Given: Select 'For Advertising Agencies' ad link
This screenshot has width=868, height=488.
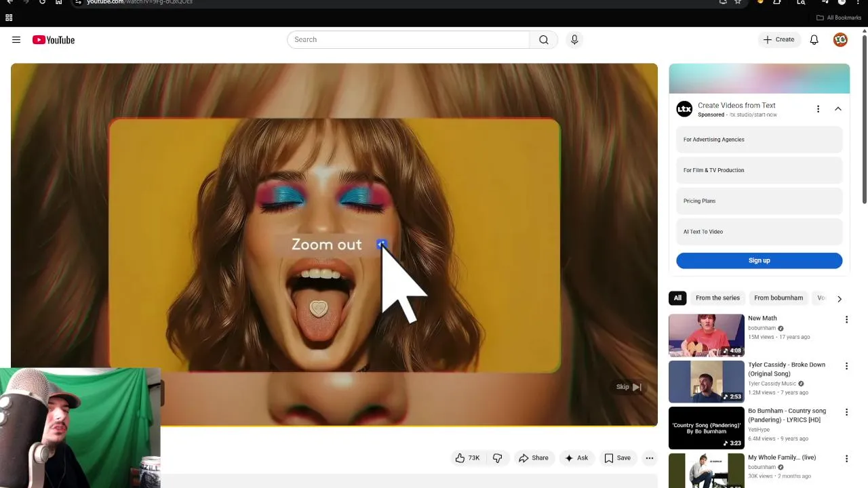Looking at the screenshot, I should [759, 140].
